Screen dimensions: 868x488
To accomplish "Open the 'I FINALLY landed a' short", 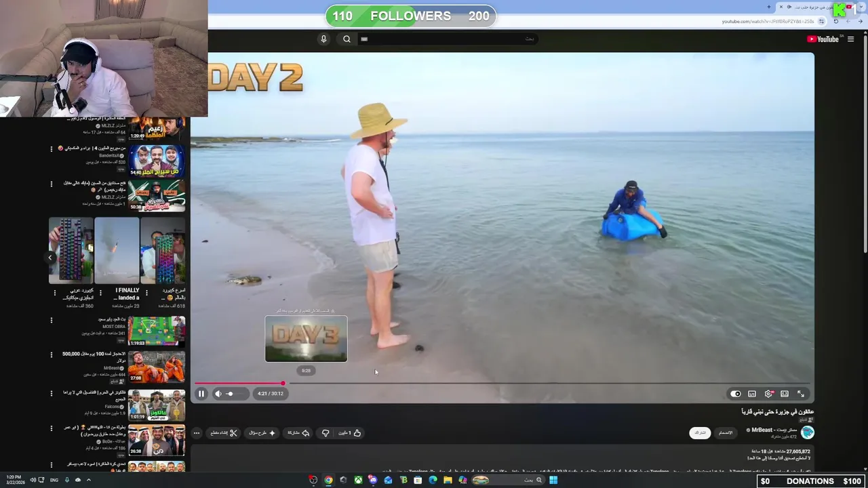I will [x=117, y=251].
